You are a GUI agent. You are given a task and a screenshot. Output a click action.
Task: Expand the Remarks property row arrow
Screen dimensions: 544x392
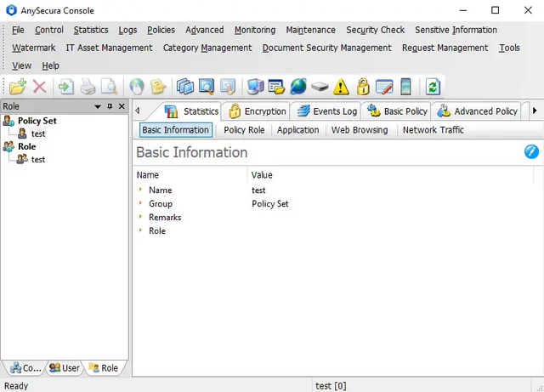point(140,217)
